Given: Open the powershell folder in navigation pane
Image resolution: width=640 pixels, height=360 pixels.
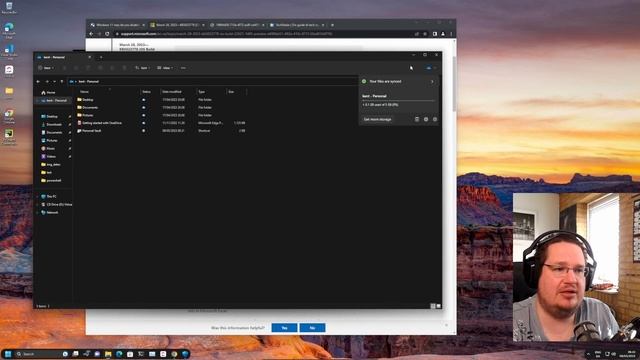Looking at the screenshot, I should [x=53, y=180].
